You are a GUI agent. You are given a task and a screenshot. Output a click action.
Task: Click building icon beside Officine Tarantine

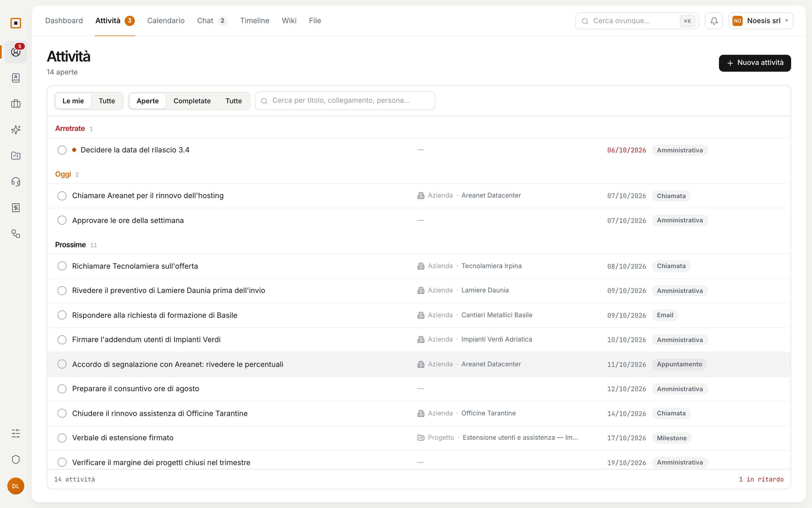(421, 413)
